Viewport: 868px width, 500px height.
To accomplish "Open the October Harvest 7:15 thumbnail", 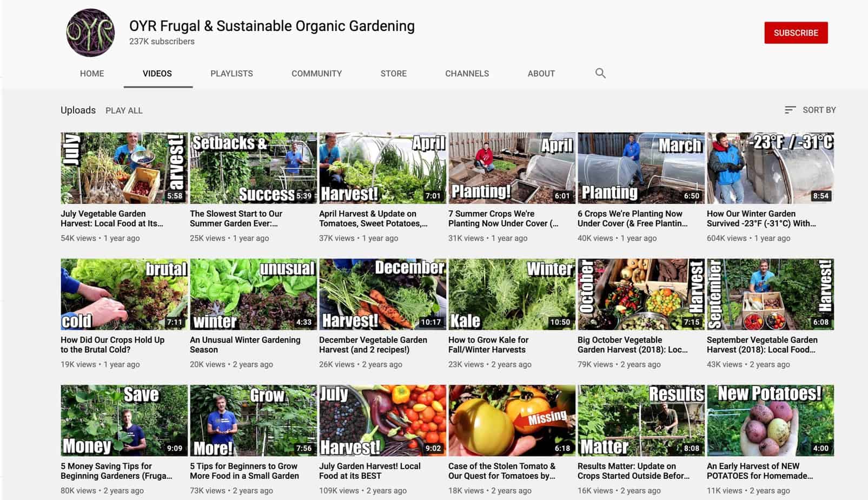I will tap(641, 294).
